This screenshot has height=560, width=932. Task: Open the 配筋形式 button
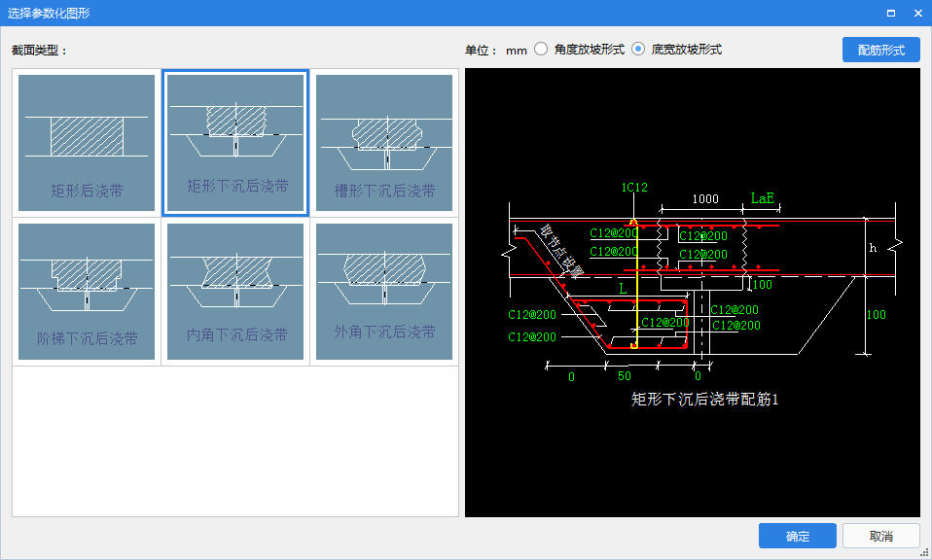880,50
